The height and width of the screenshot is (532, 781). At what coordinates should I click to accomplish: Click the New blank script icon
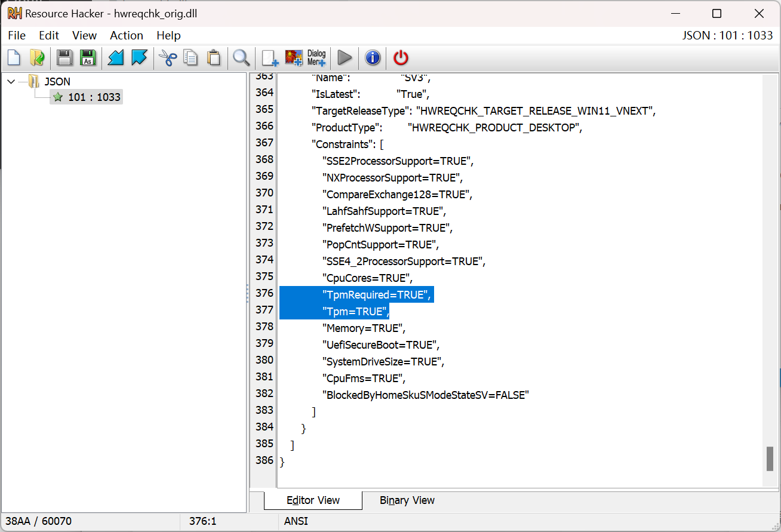click(x=14, y=58)
